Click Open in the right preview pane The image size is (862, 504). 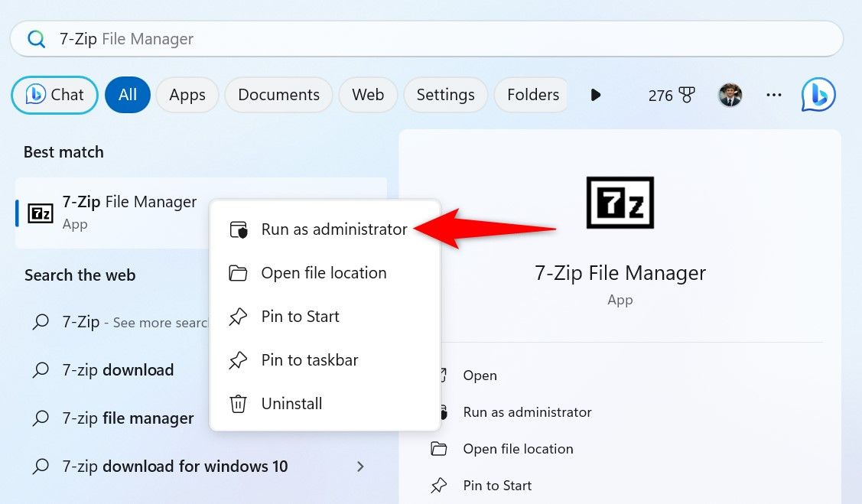point(480,376)
